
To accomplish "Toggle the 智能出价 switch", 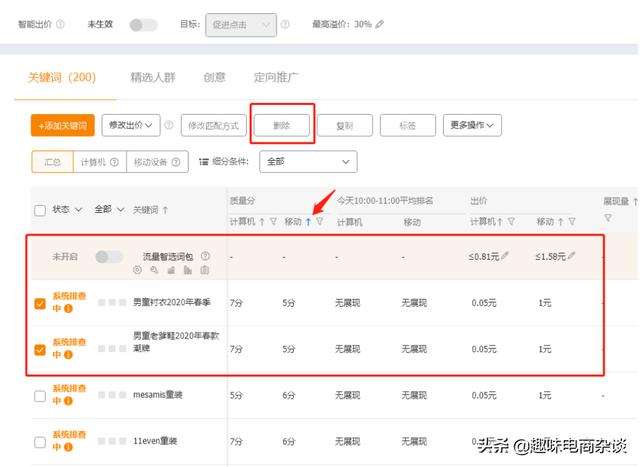I will pyautogui.click(x=143, y=25).
